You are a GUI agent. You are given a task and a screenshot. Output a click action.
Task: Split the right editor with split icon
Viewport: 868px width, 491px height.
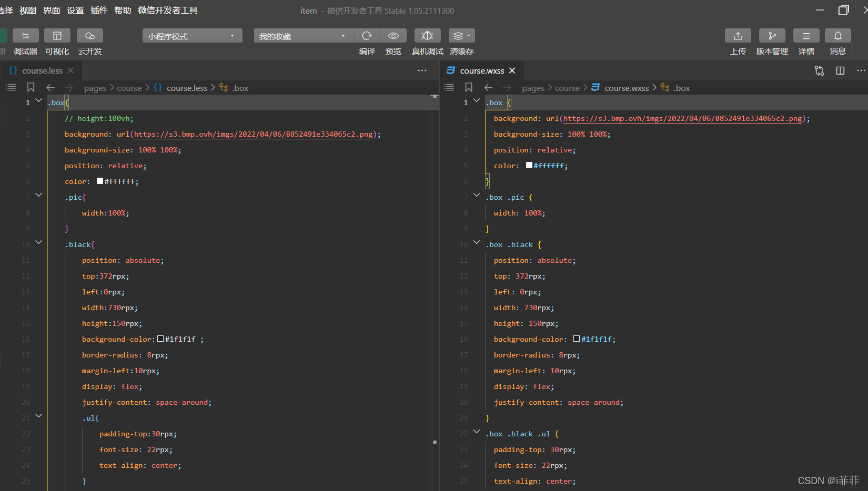pyautogui.click(x=840, y=70)
